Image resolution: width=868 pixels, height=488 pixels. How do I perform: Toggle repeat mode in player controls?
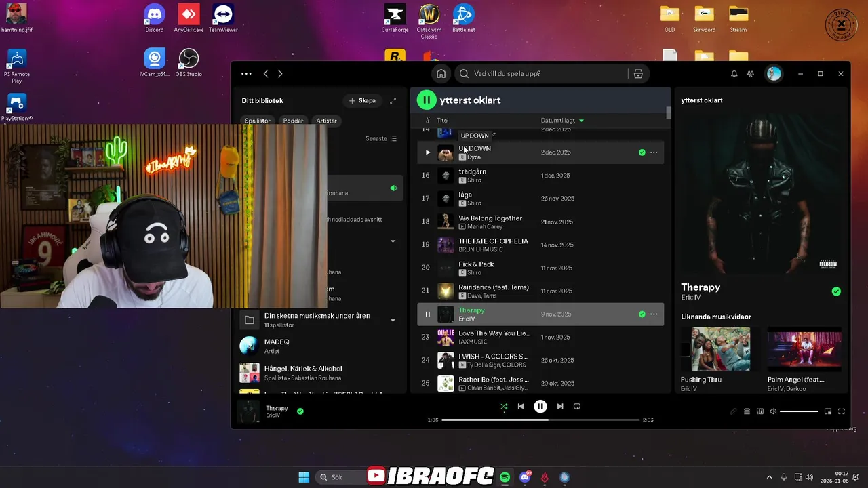pyautogui.click(x=577, y=407)
